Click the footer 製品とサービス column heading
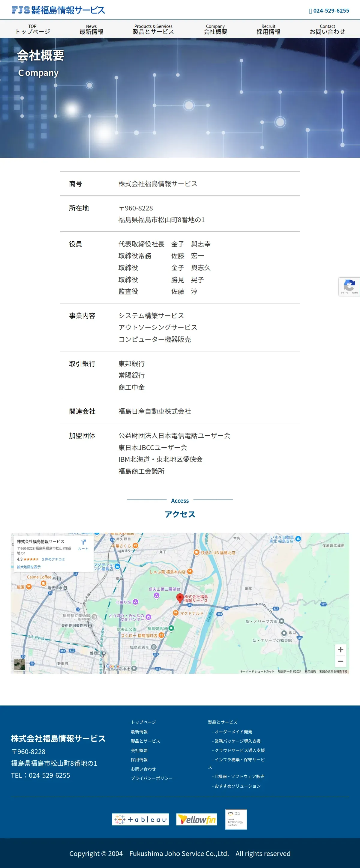The width and height of the screenshot is (360, 868). pos(223,722)
